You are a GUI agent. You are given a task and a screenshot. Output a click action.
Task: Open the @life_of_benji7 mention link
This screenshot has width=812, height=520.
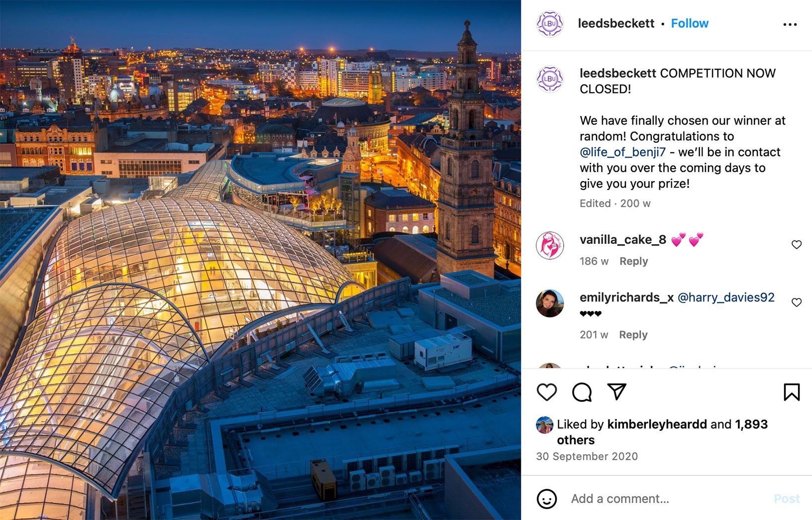622,152
